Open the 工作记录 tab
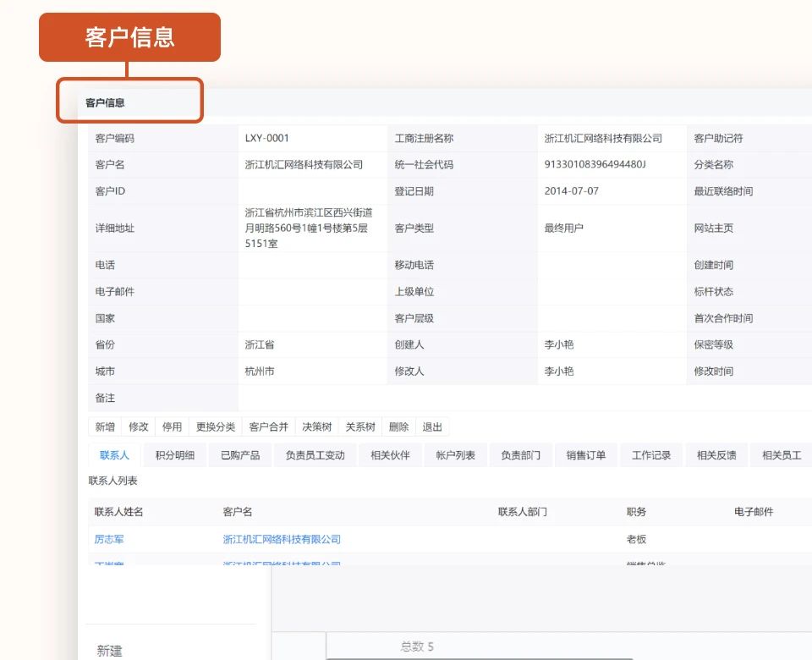The height and width of the screenshot is (660, 812). click(x=651, y=455)
